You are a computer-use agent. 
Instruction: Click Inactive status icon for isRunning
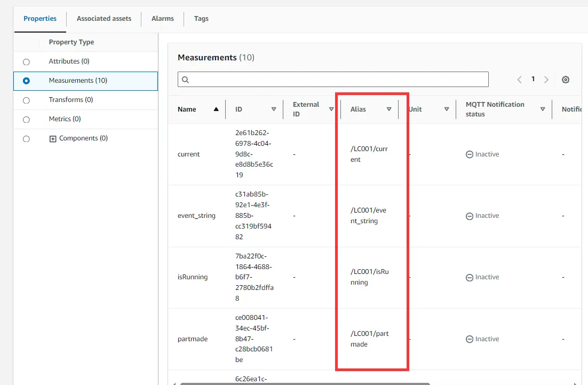(470, 277)
